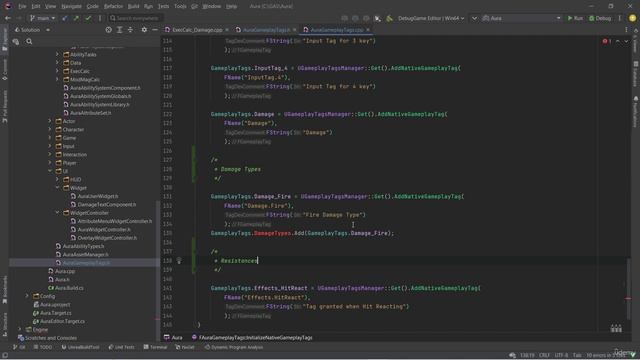
Task: Click the search magnifier in Solution explorer
Action: click(x=29, y=41)
